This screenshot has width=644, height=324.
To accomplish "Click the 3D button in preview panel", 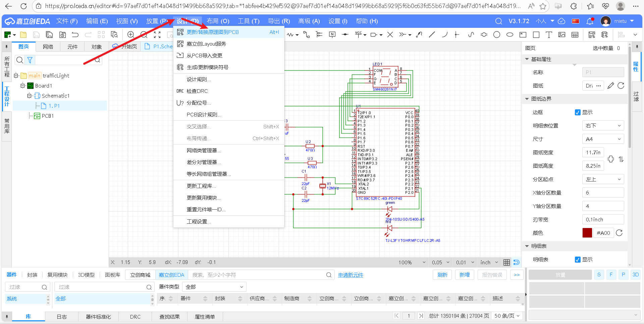I will (636, 274).
